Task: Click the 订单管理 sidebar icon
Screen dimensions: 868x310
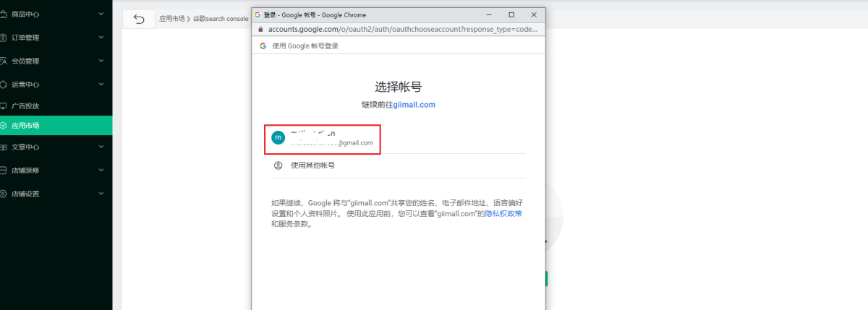Action: (x=4, y=38)
